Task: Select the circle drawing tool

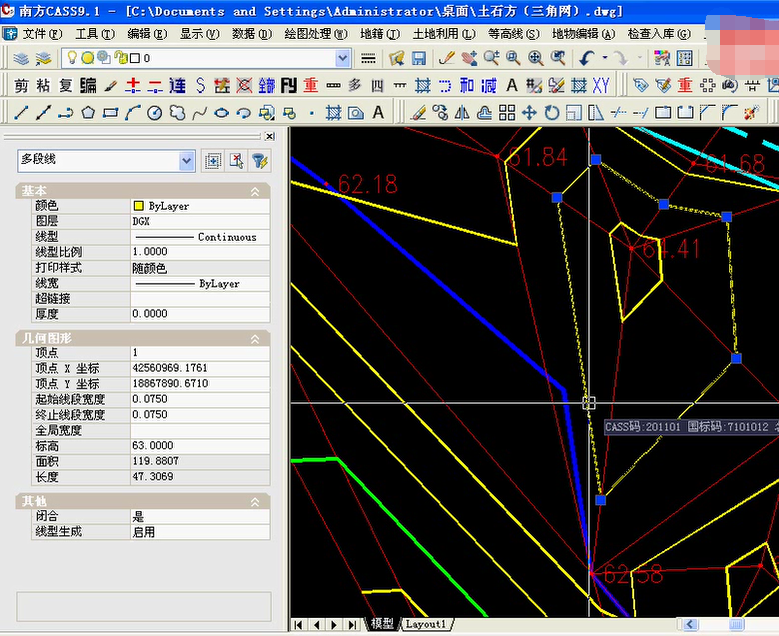Action: [x=155, y=113]
